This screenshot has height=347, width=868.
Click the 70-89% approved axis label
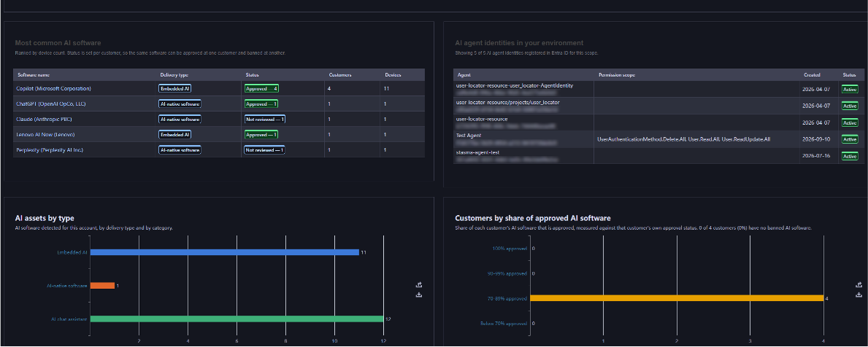(509, 298)
